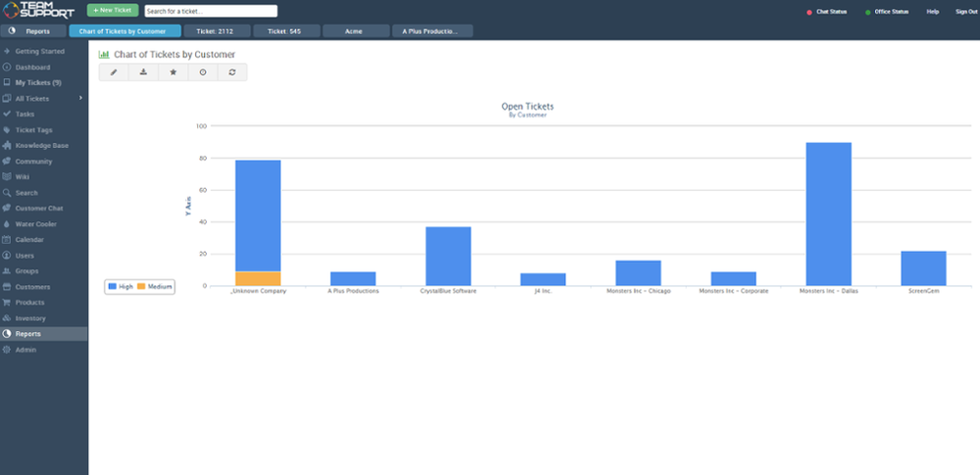
Task: Click the Products cart icon in sidebar
Action: point(7,303)
